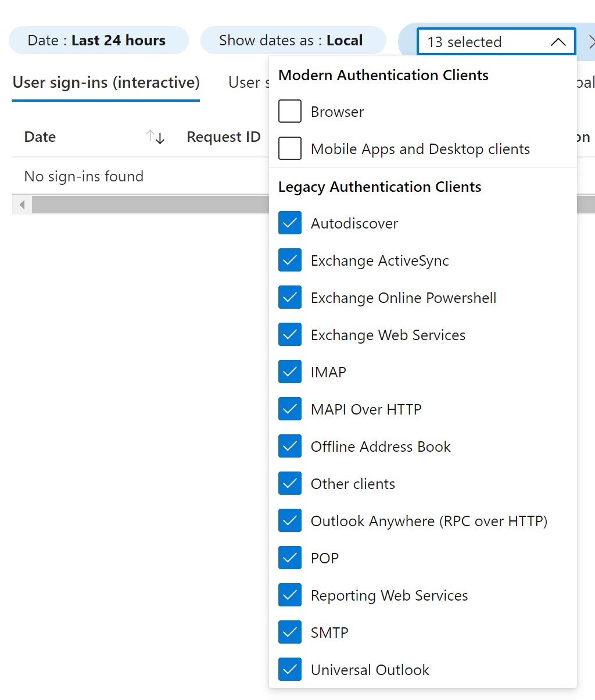595x700 pixels.
Task: Disable MAPI Over HTTP
Action: tap(289, 409)
